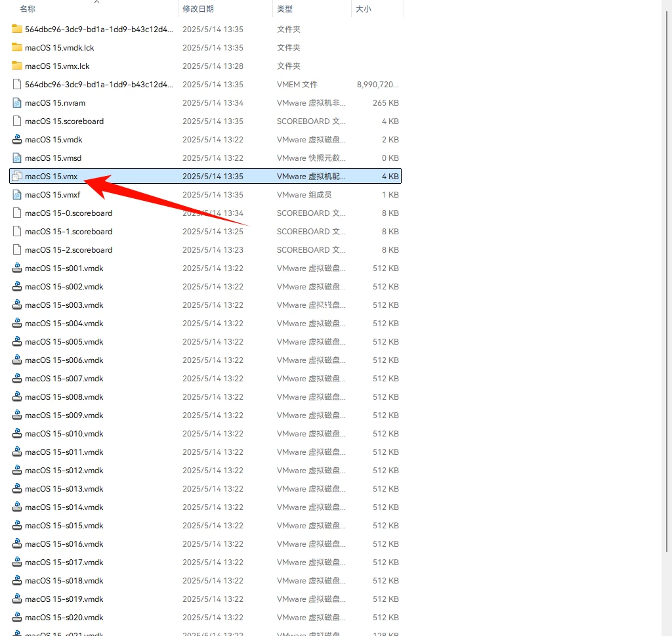The image size is (672, 636).
Task: Click the VMware 组成员 type of macOS 15.vmxf
Action: [304, 194]
